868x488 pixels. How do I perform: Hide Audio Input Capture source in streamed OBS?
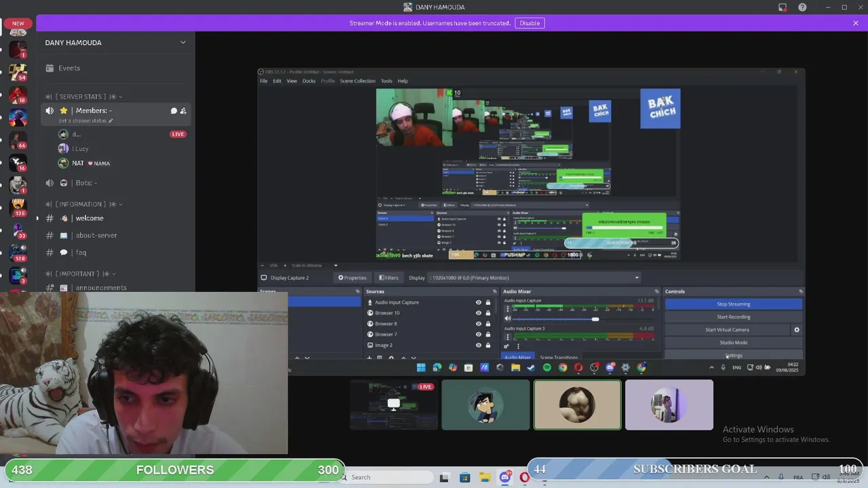pyautogui.click(x=478, y=302)
